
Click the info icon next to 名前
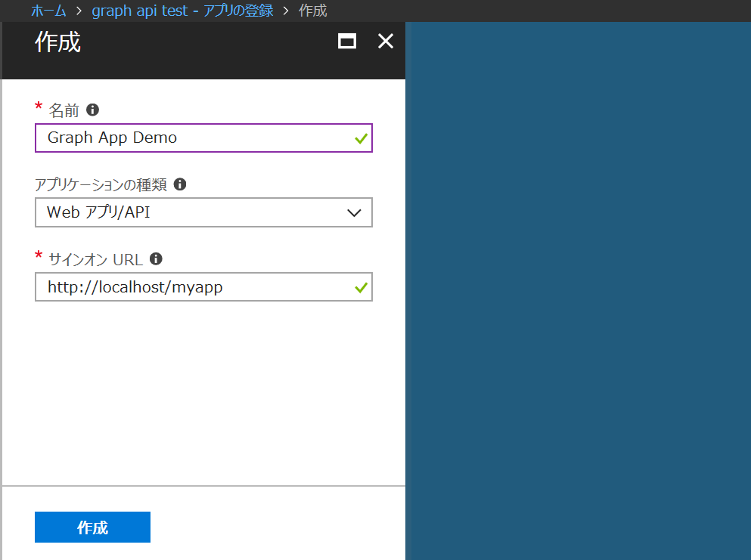[92, 110]
